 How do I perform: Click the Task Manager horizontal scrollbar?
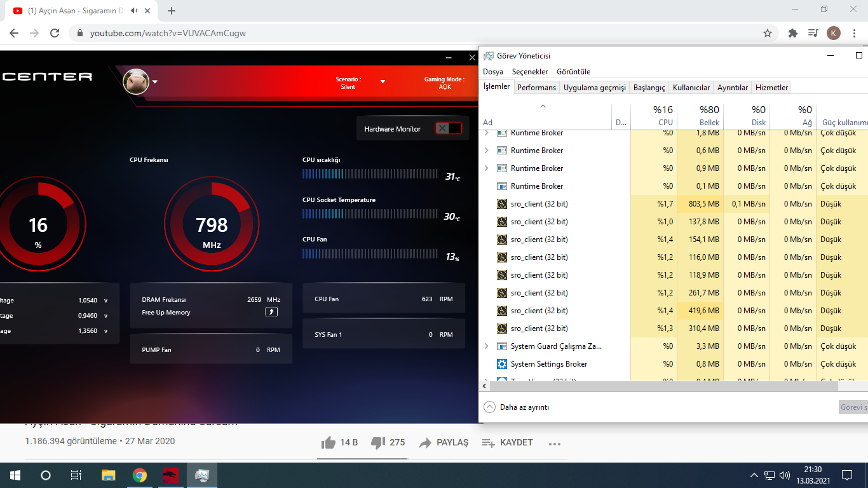(x=663, y=386)
